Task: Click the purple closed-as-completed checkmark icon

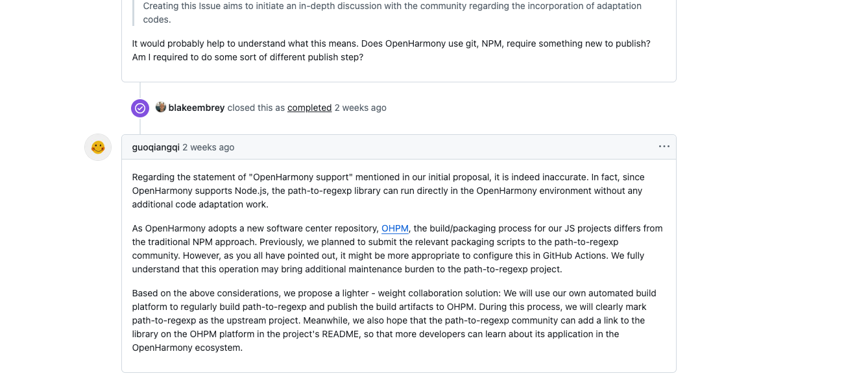Action: pos(139,108)
